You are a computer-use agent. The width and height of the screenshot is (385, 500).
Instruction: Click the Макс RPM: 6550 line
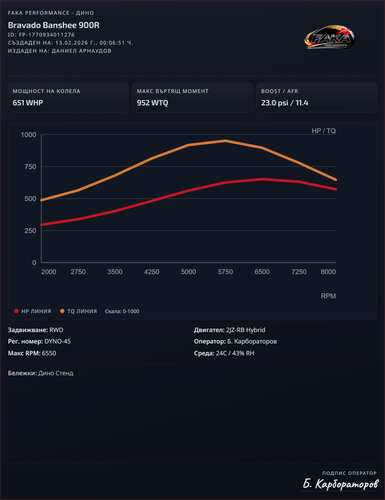click(x=32, y=353)
